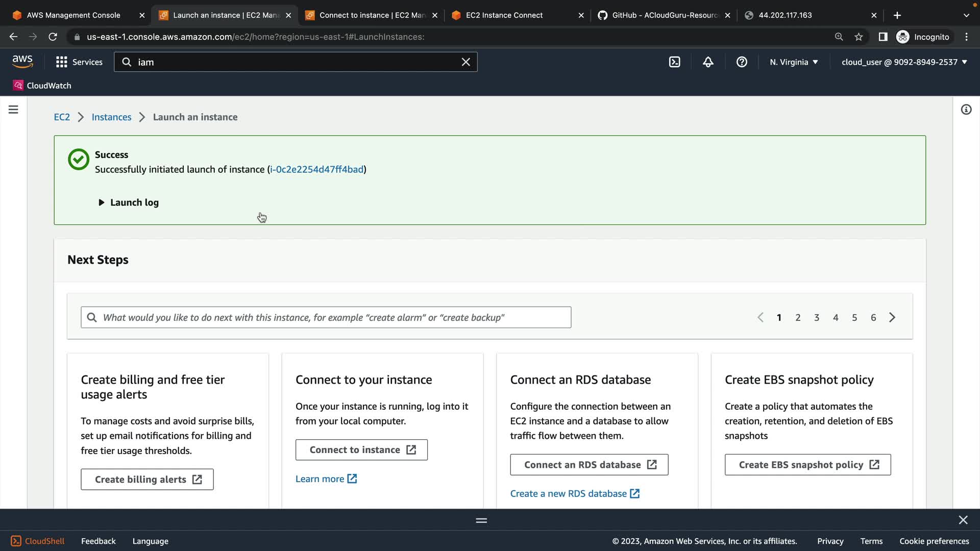Click the CloudWatch shortcut in favorites bar

(42, 85)
